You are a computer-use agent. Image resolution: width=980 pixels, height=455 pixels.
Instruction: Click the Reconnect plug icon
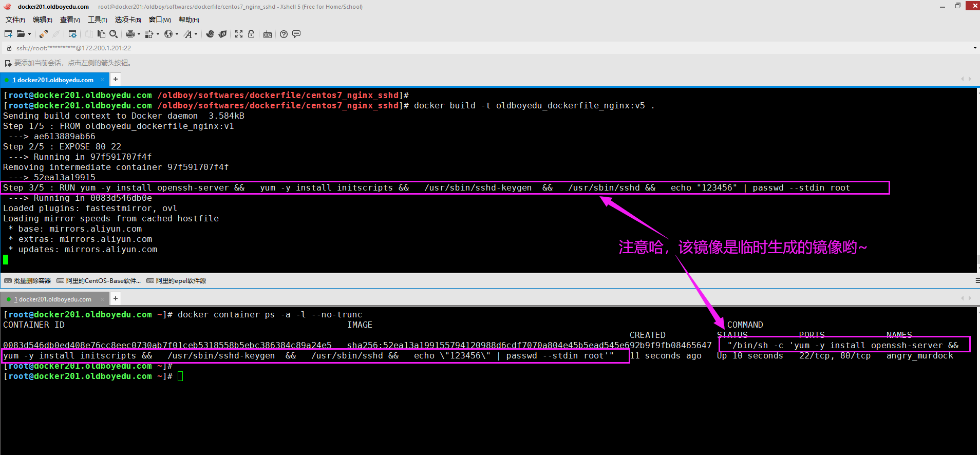(44, 34)
